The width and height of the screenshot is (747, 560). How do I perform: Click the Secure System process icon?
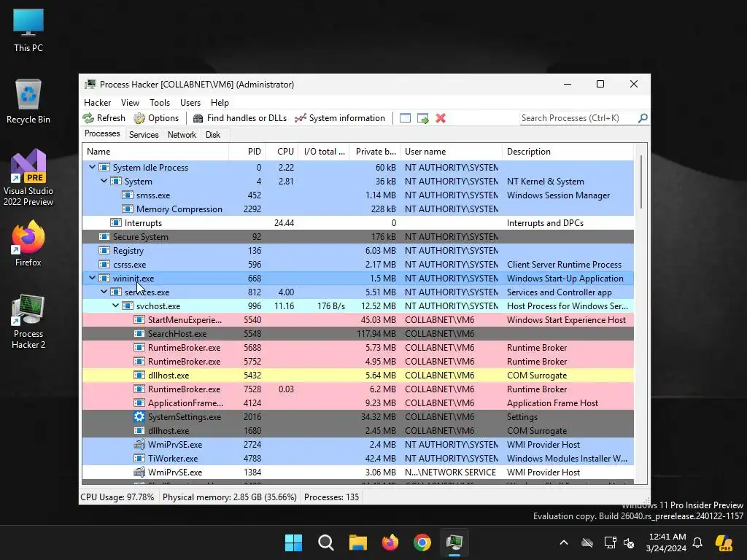[x=104, y=236]
